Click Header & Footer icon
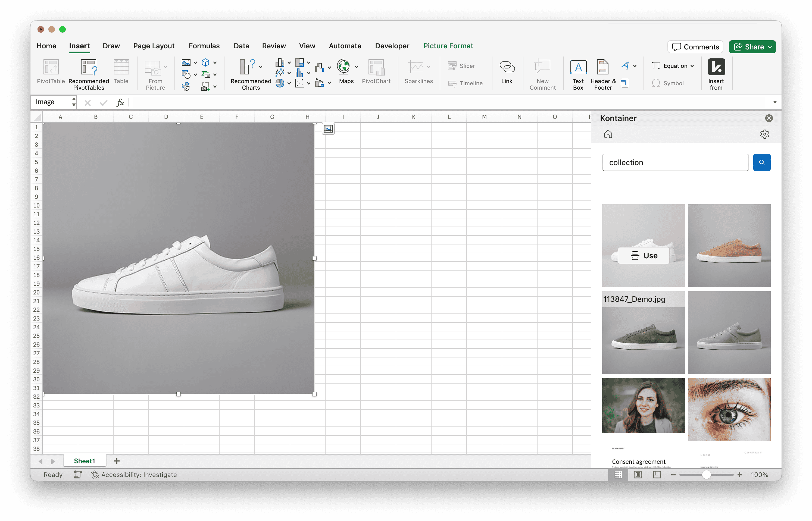Screen dimensions: 812x521 pyautogui.click(x=602, y=67)
